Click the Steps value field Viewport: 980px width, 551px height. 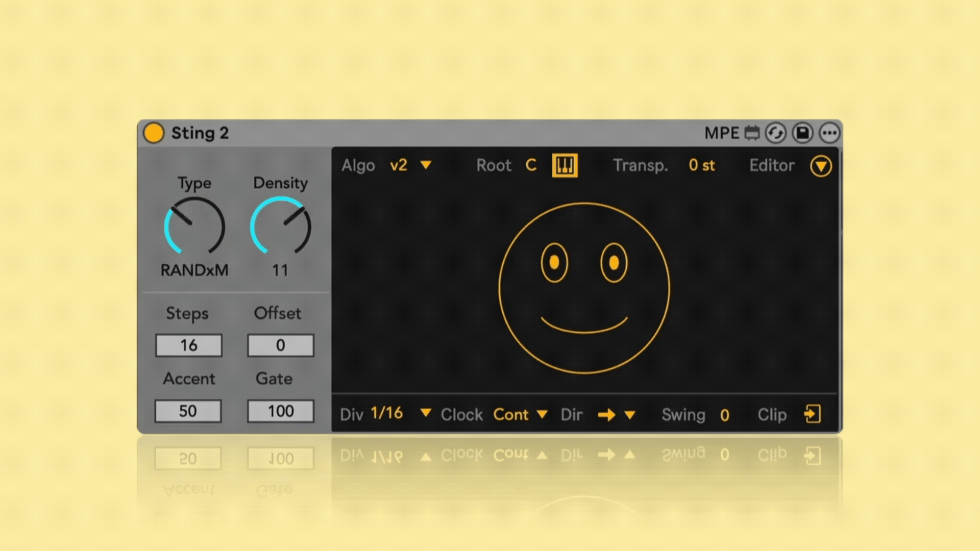pos(188,345)
